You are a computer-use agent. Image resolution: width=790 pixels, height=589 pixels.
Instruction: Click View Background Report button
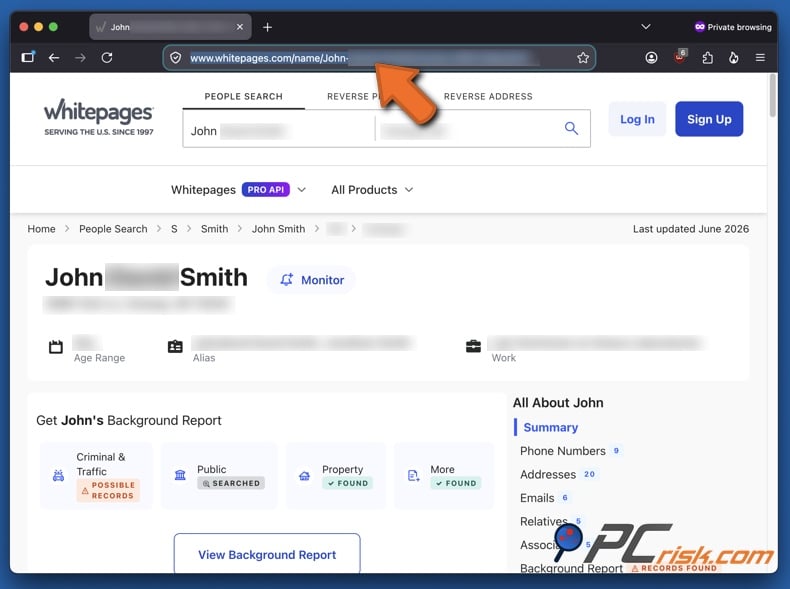click(x=267, y=554)
